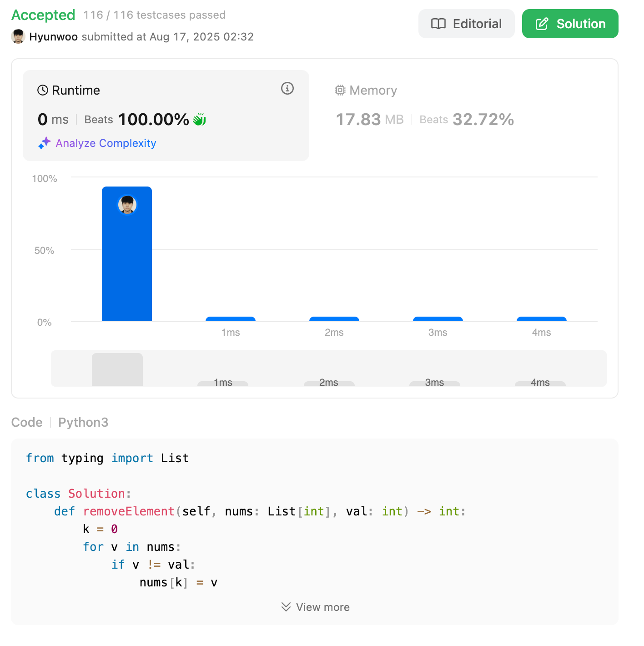This screenshot has height=646, width=644.
Task: Click the 3ms bar in the distribution chart
Action: pos(438,319)
